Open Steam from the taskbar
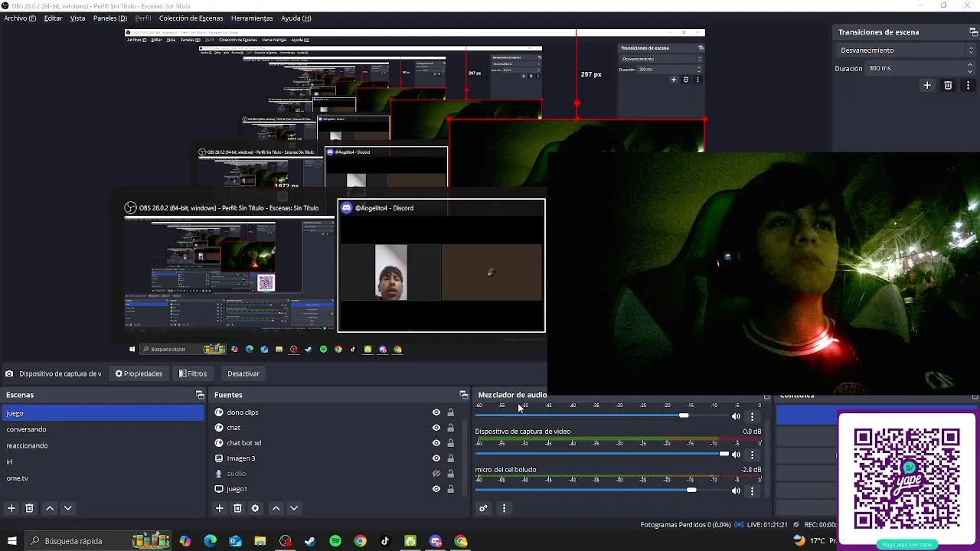The width and height of the screenshot is (980, 551). tap(310, 541)
